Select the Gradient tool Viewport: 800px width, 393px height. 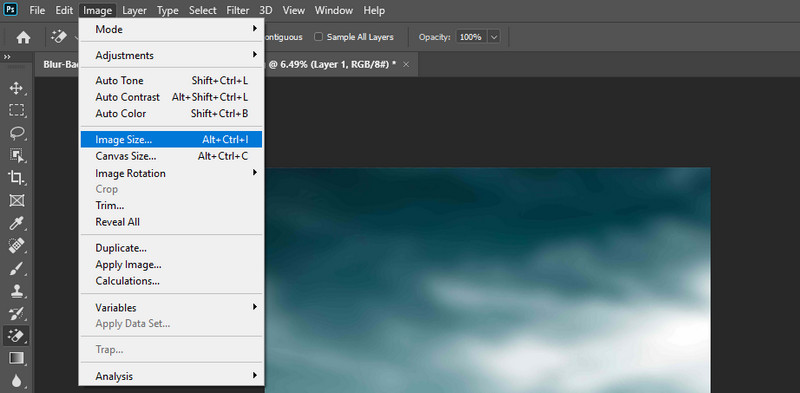[17, 358]
